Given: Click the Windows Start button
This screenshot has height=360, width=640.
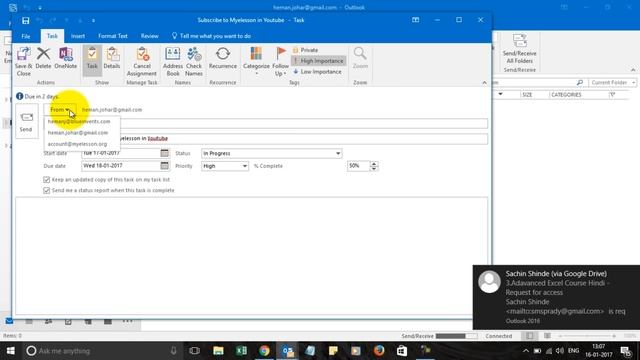Looking at the screenshot, I should pos(11,351).
